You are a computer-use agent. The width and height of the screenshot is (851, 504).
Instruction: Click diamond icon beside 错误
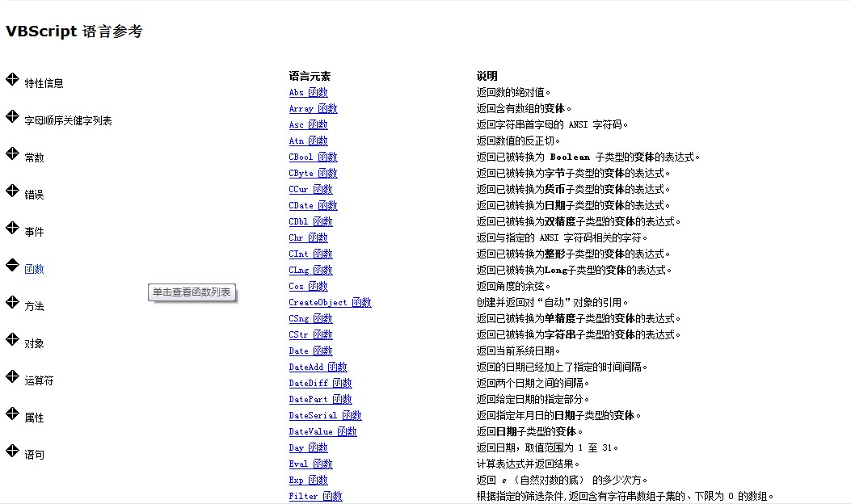(x=12, y=191)
